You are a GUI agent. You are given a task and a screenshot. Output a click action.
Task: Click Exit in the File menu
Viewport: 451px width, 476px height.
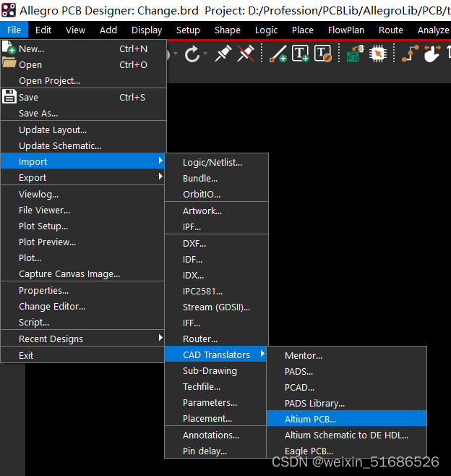click(x=26, y=355)
